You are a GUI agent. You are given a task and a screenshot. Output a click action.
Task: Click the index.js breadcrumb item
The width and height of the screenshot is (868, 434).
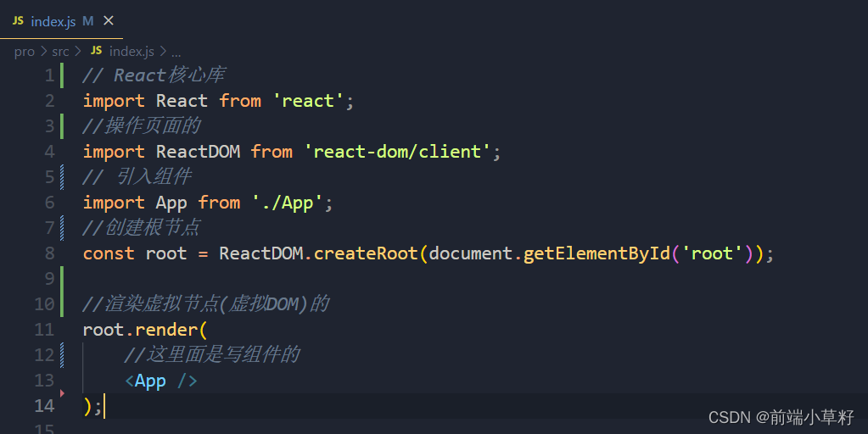[132, 52]
